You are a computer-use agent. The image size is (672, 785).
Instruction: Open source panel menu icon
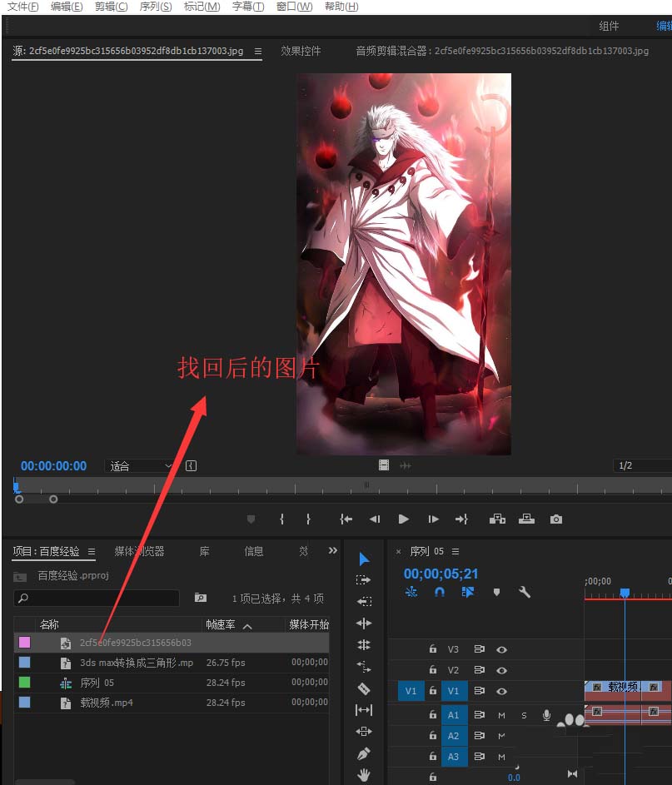(258, 51)
